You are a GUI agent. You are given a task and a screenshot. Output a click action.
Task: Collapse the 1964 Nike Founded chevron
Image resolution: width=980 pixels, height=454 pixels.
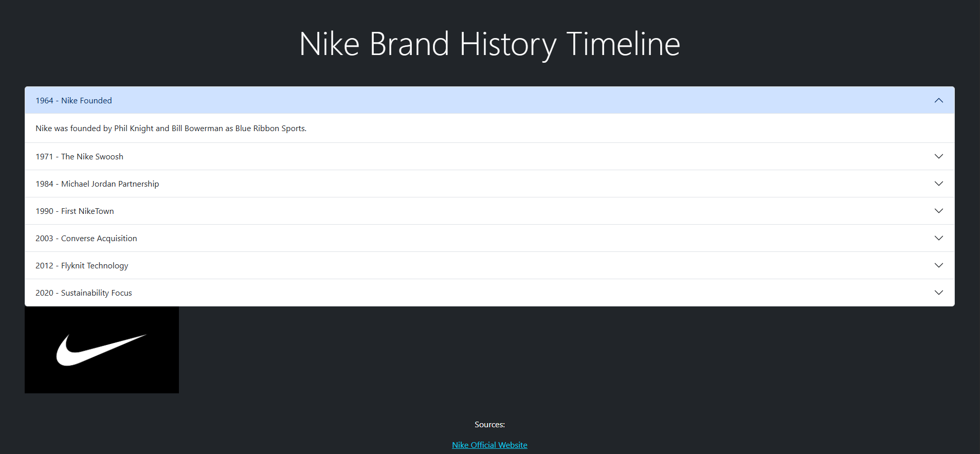point(938,100)
